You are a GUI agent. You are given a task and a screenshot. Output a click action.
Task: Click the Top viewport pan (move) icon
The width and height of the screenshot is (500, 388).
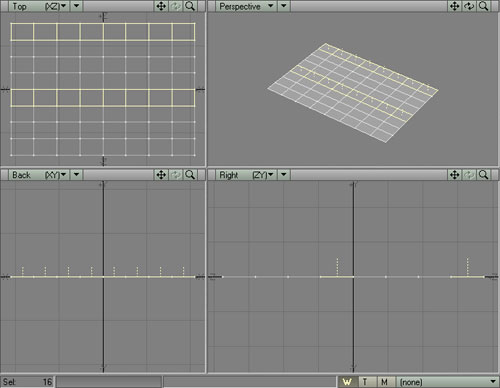pyautogui.click(x=161, y=6)
